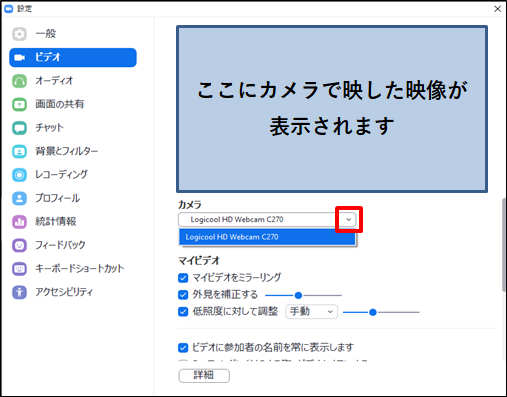
Task: Toggle マイビデオをミラーリング checkbox
Action: click(183, 278)
